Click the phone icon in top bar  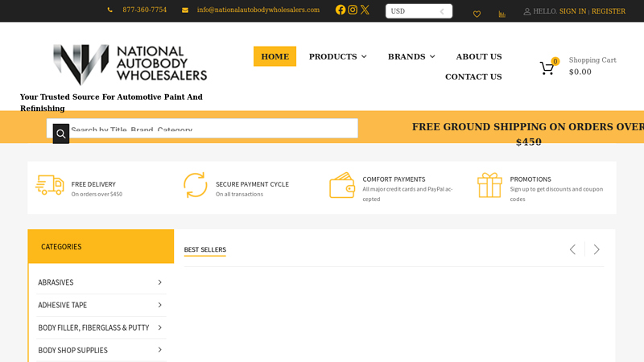pyautogui.click(x=110, y=10)
